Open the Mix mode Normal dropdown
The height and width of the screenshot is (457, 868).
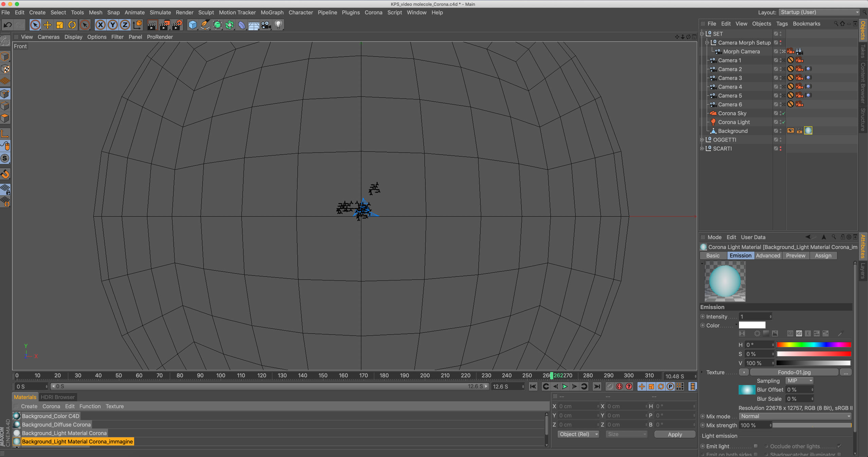pos(795,416)
